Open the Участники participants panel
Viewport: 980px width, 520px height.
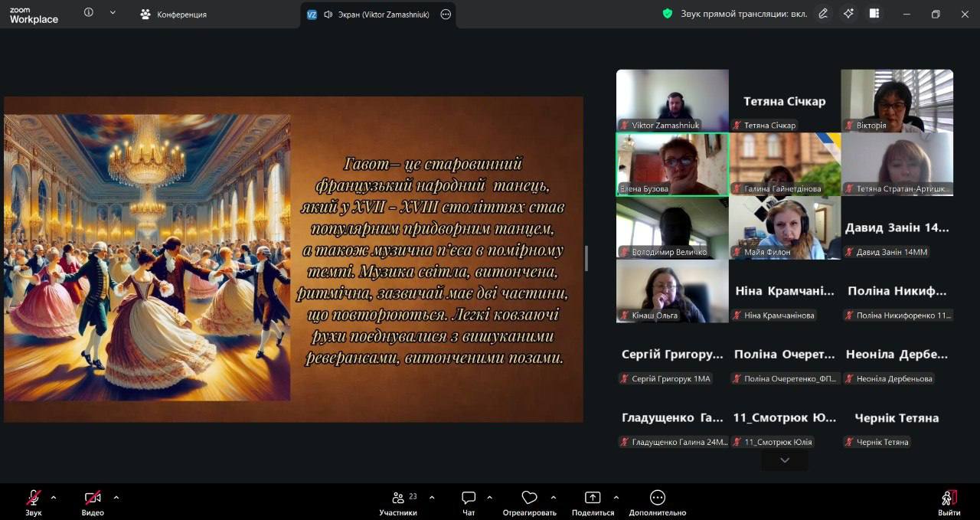pos(399,499)
